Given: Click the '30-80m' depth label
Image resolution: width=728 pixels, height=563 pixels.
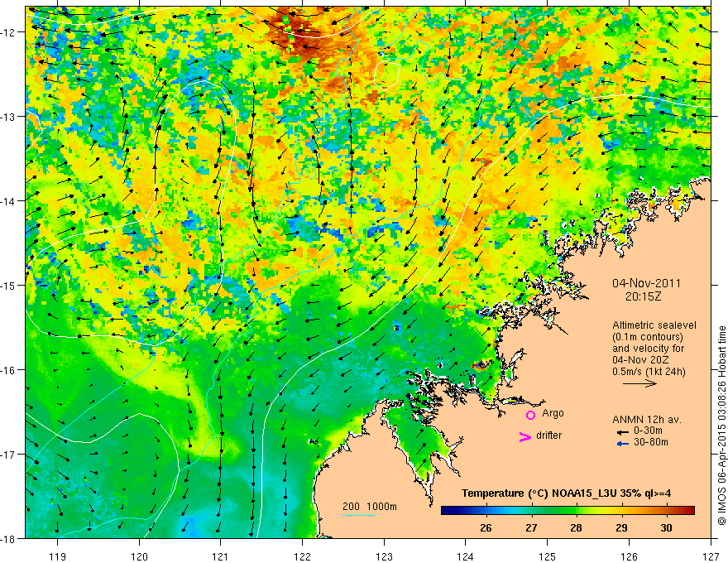Looking at the screenshot, I should (651, 442).
